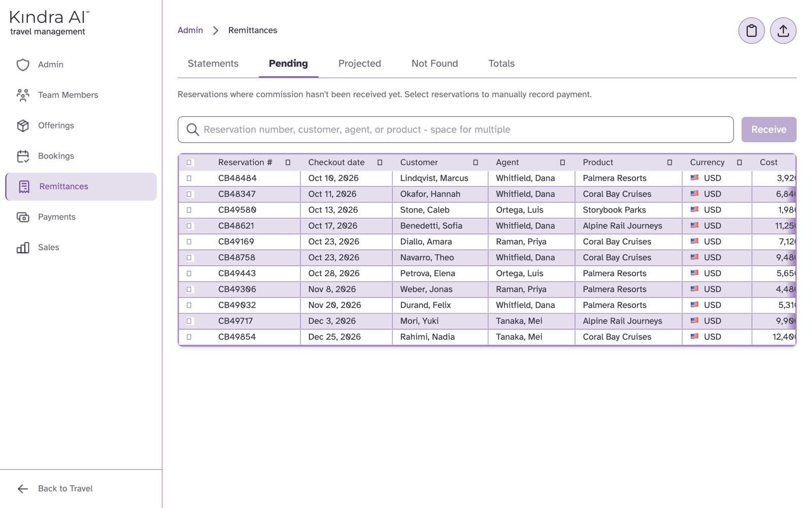The height and width of the screenshot is (508, 812).
Task: Open the Customer column filter
Action: pyautogui.click(x=476, y=163)
